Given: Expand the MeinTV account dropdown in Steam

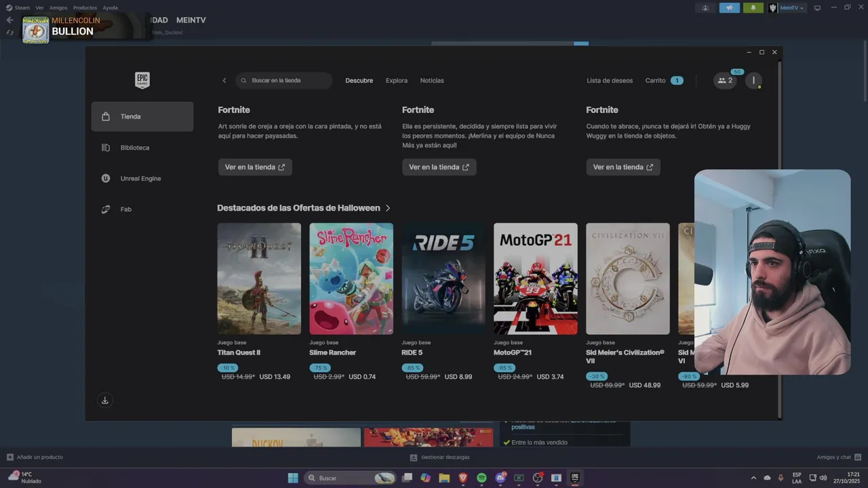Looking at the screenshot, I should tap(787, 7).
